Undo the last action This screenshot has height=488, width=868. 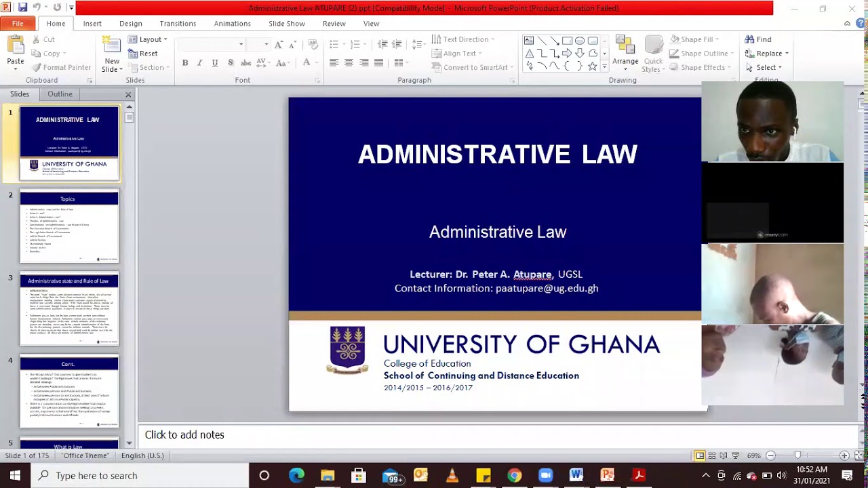point(38,7)
